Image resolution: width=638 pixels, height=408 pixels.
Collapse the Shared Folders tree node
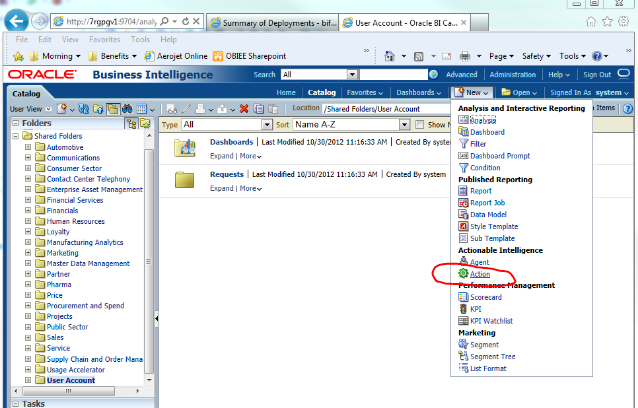coord(15,136)
